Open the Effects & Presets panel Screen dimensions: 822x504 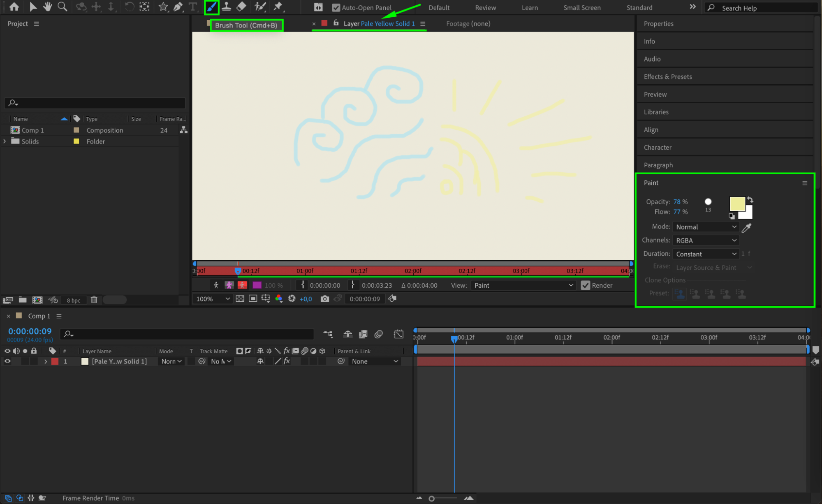(x=668, y=77)
